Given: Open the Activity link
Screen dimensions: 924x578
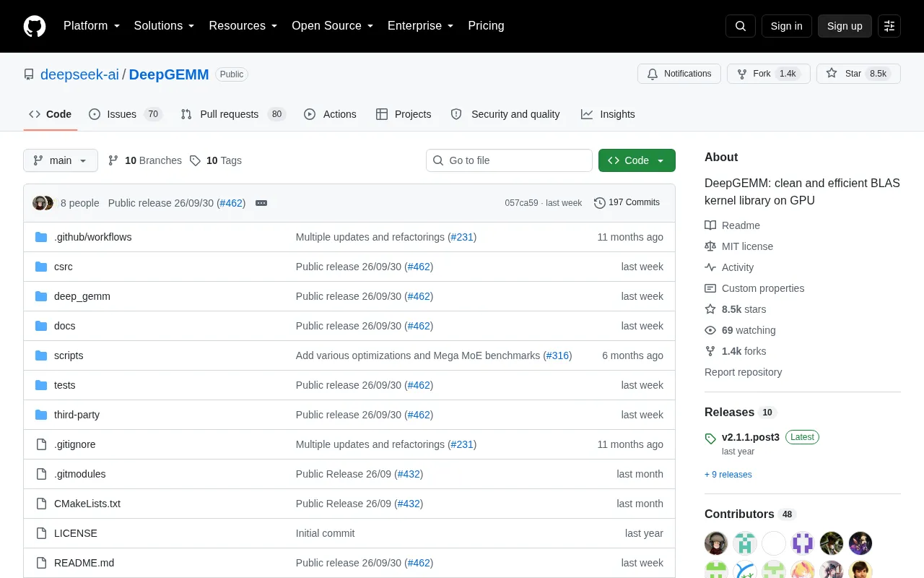Looking at the screenshot, I should tap(729, 267).
